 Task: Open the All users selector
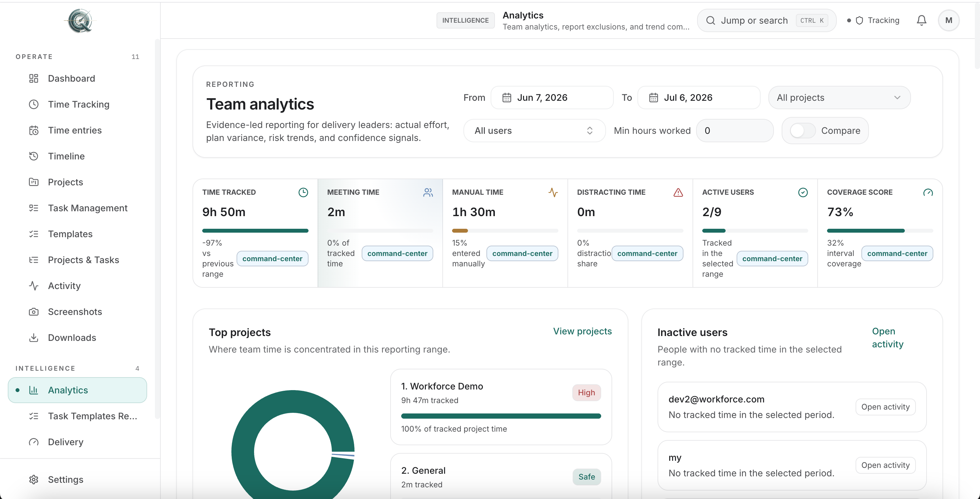(534, 131)
